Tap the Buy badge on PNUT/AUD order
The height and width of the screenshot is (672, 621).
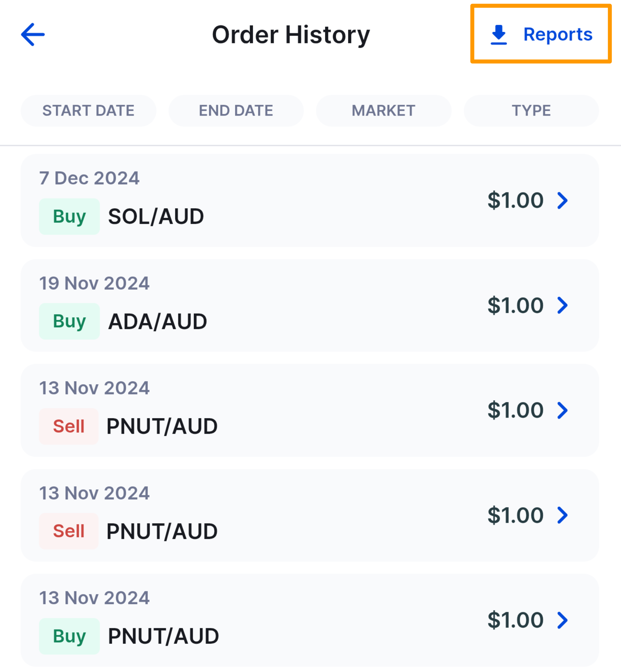point(69,636)
